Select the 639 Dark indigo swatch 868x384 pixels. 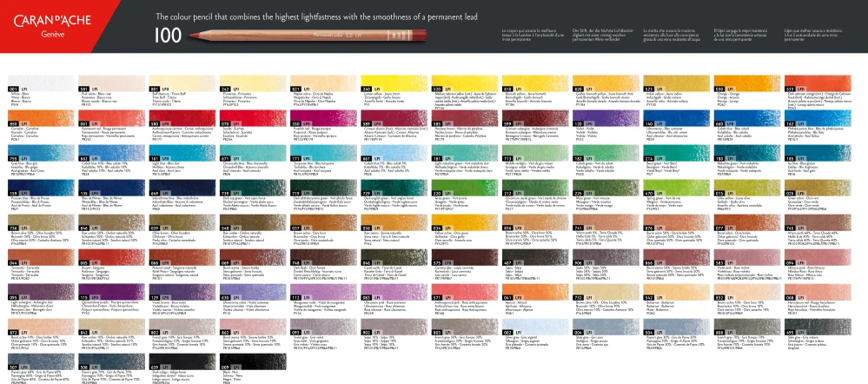click(182, 362)
